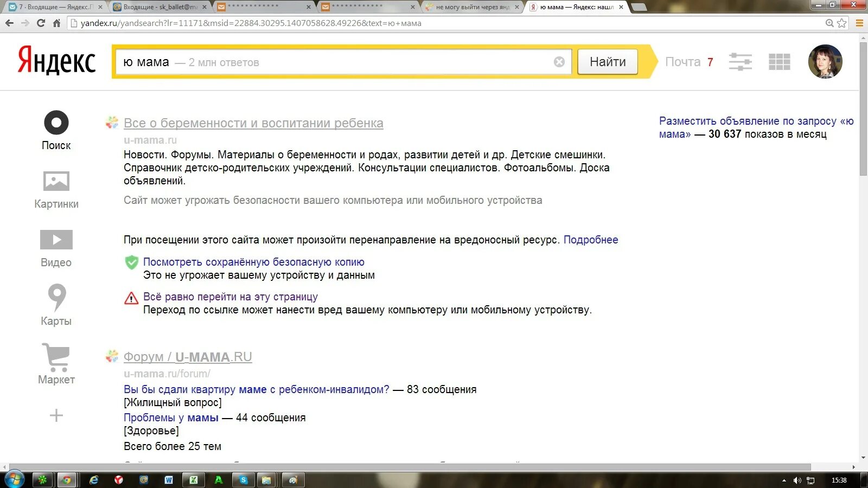Click the horizontal page scrollbar
Viewport: 868px width, 488px height.
click(x=410, y=467)
